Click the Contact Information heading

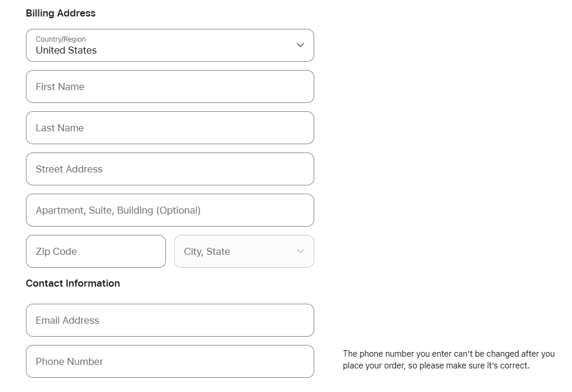pos(73,283)
